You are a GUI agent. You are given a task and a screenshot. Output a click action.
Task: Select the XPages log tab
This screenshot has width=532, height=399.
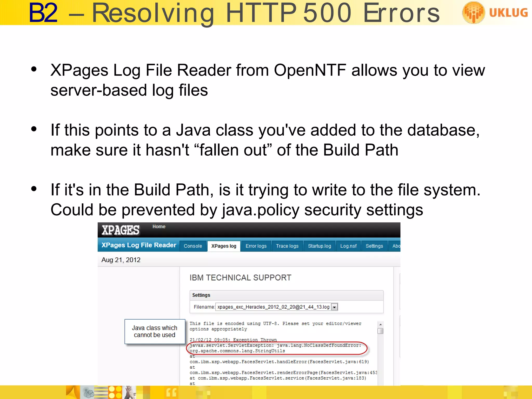[224, 246]
